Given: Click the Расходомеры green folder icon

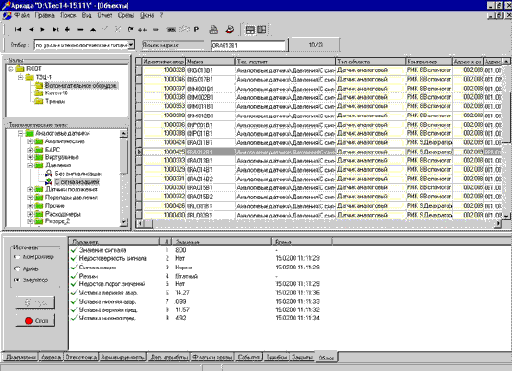Looking at the screenshot, I should pos(39,214).
